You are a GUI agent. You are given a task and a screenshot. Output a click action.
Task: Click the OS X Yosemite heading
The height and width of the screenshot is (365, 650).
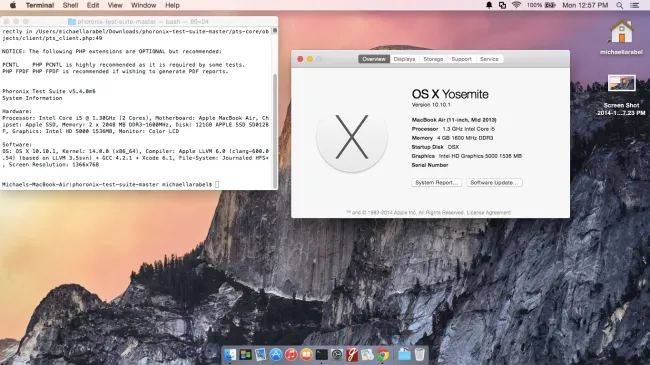tap(450, 94)
